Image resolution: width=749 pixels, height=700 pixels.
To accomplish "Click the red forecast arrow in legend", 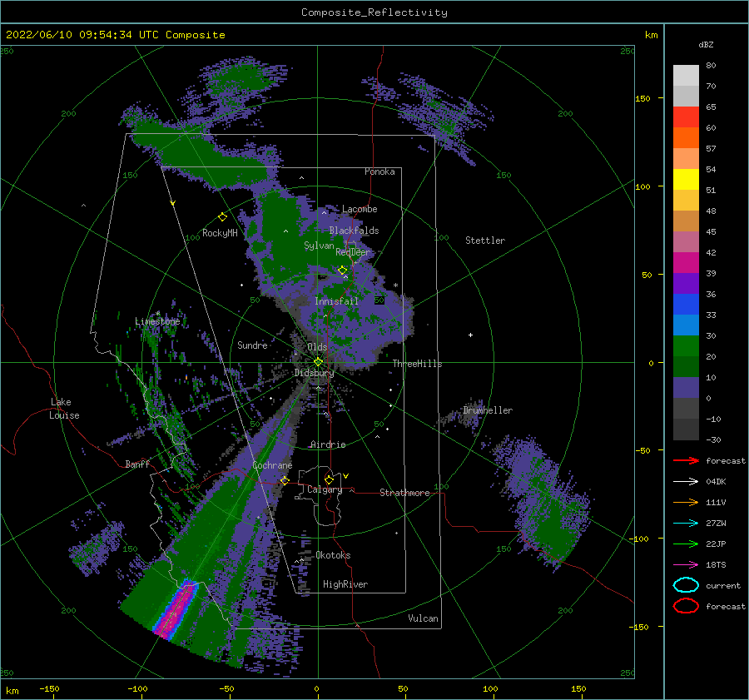I will [686, 460].
